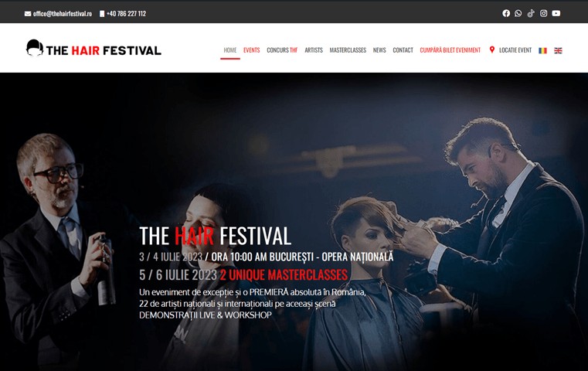
Task: Switch language with the Romanian flag
Action: 542,50
